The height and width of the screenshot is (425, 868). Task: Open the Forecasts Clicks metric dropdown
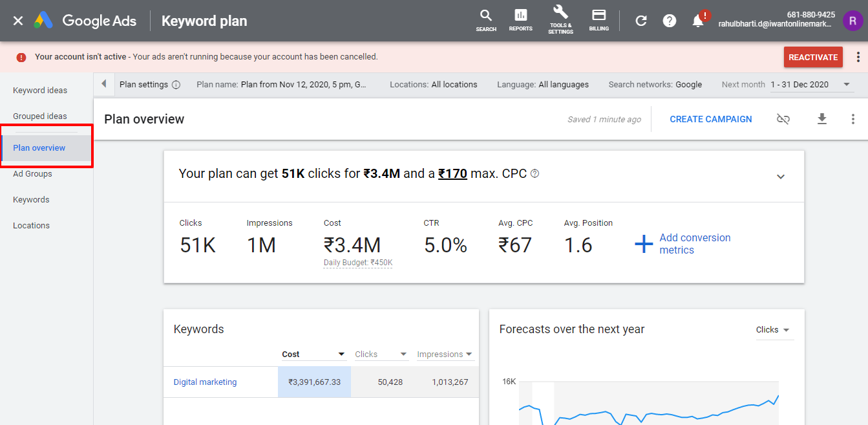pos(774,330)
